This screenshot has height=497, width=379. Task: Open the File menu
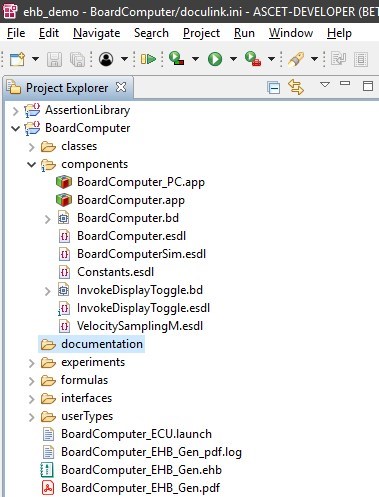(x=16, y=33)
